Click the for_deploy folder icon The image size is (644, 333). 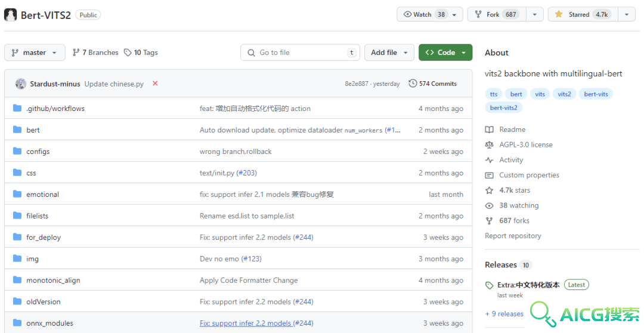[x=17, y=237]
